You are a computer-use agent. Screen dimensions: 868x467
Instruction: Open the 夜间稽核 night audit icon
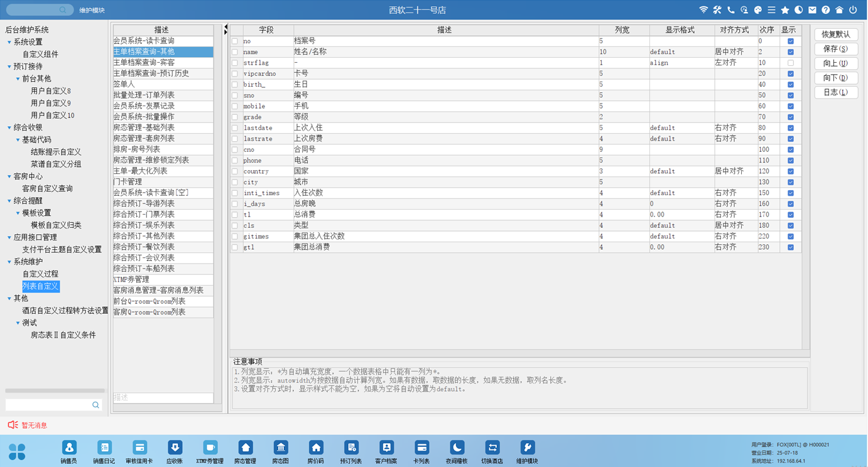[x=457, y=448]
